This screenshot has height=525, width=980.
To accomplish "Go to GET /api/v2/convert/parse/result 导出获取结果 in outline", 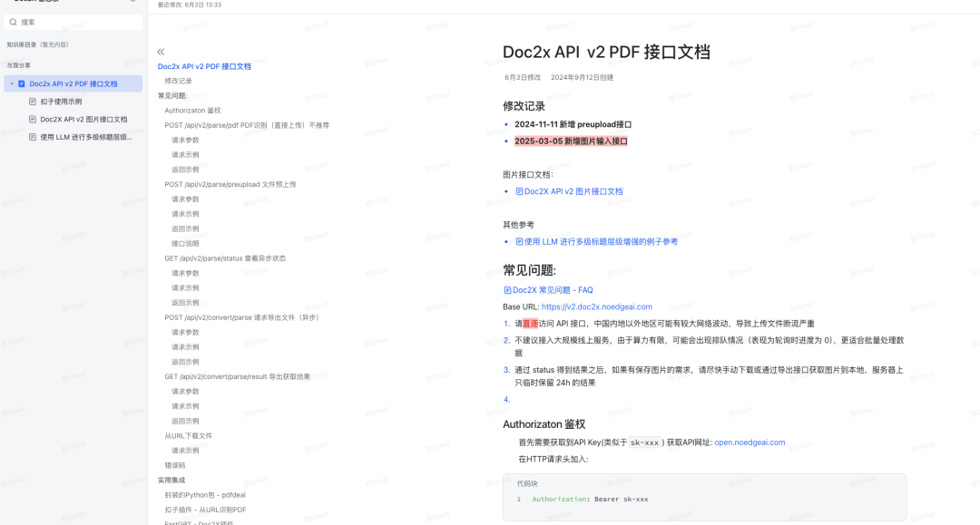I will (238, 377).
